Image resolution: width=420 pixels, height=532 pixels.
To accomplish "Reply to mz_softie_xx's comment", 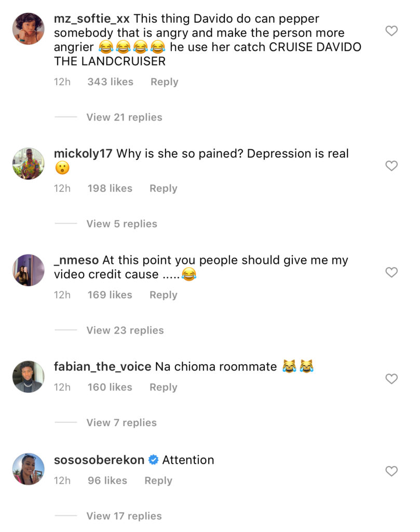I will [164, 82].
